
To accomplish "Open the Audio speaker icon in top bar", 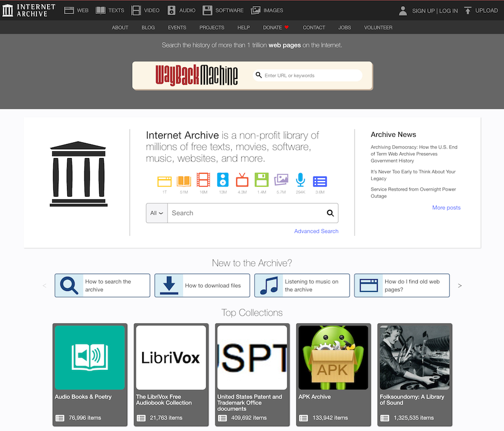I will (171, 10).
